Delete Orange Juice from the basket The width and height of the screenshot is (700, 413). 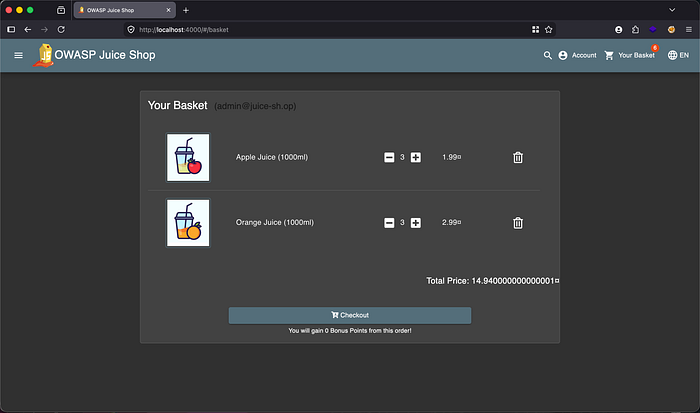click(x=518, y=223)
